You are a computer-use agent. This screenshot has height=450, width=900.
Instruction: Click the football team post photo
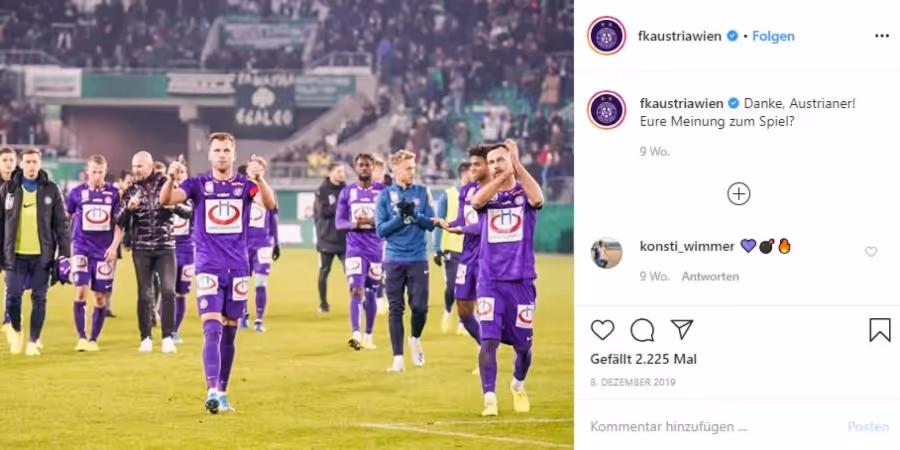(x=287, y=225)
